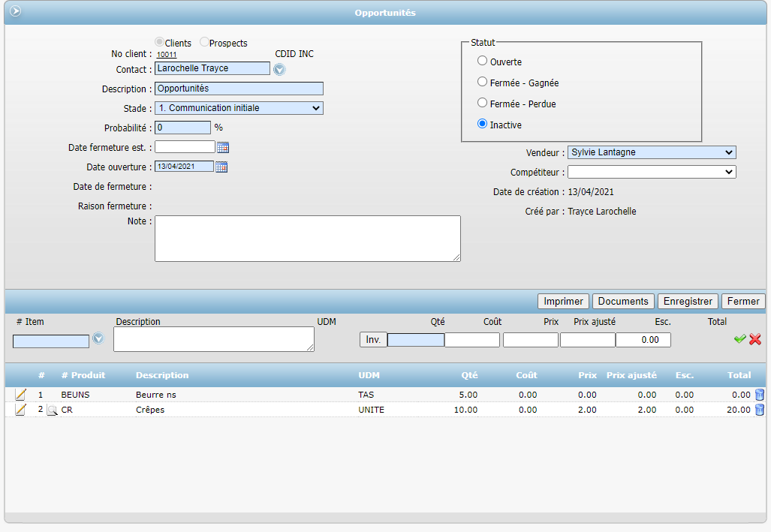The image size is (771, 532).
Task: Click inside the Note text area
Action: [308, 239]
